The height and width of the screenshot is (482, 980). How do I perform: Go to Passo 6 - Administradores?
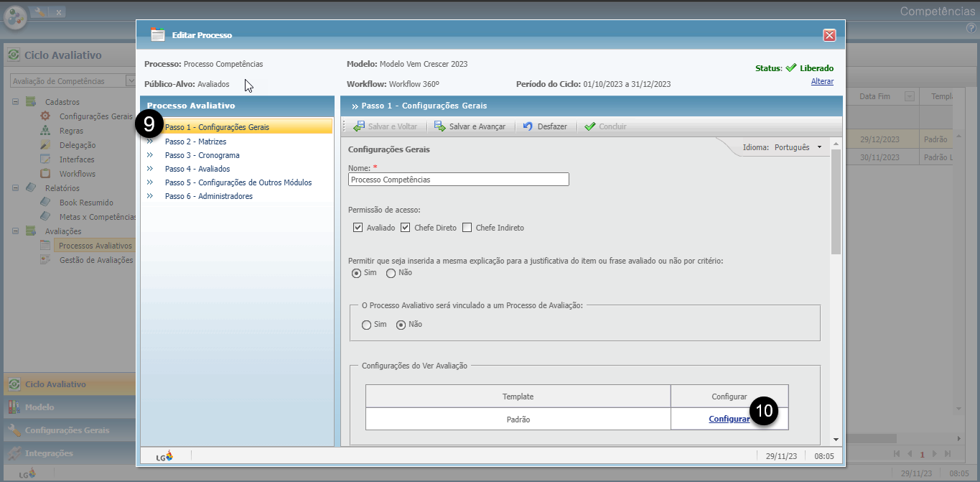tap(209, 196)
